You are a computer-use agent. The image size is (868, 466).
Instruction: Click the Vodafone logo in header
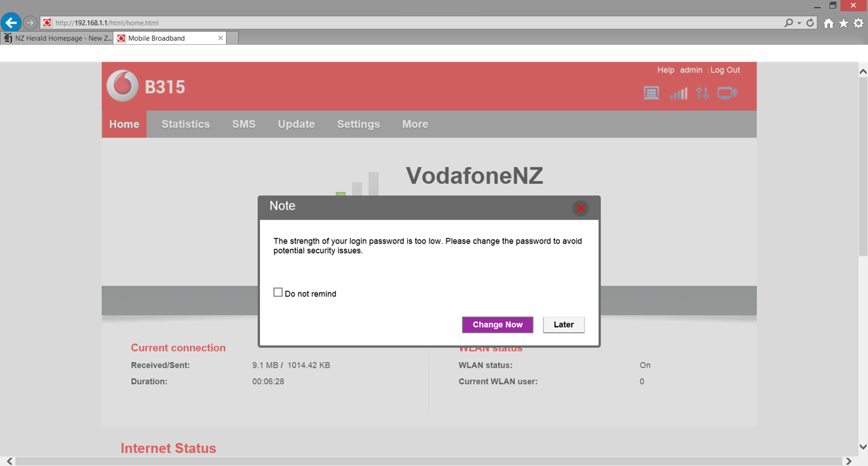123,86
